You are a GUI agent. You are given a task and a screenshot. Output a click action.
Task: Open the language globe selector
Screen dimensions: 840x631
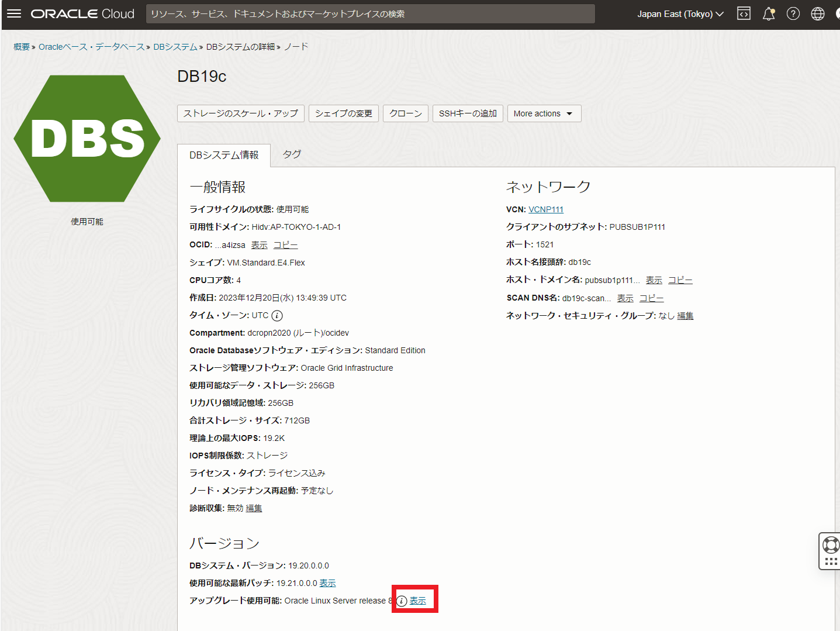(x=817, y=13)
